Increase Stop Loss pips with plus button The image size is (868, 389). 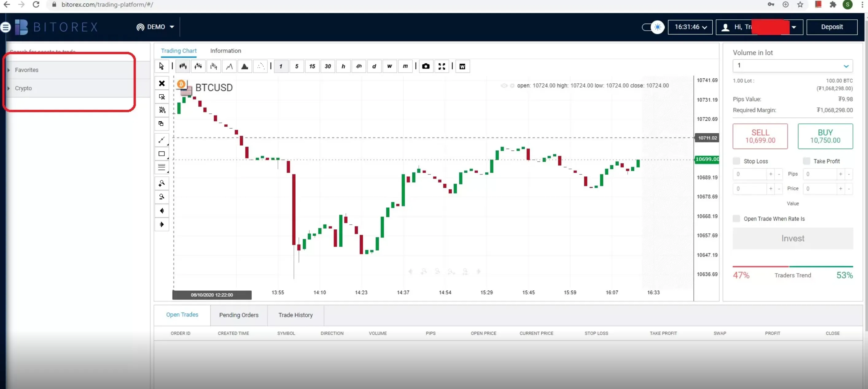(x=771, y=174)
